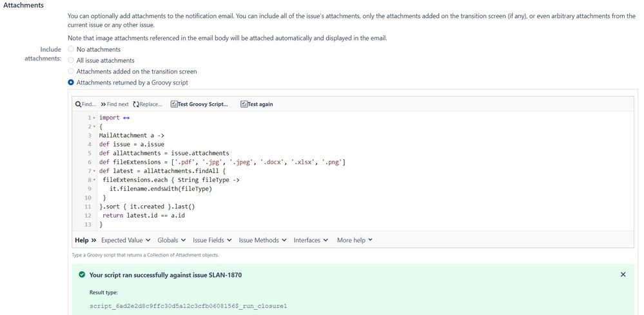This screenshot has width=644, height=315.
Task: Open the Issue Methods help menu
Action: 262,240
